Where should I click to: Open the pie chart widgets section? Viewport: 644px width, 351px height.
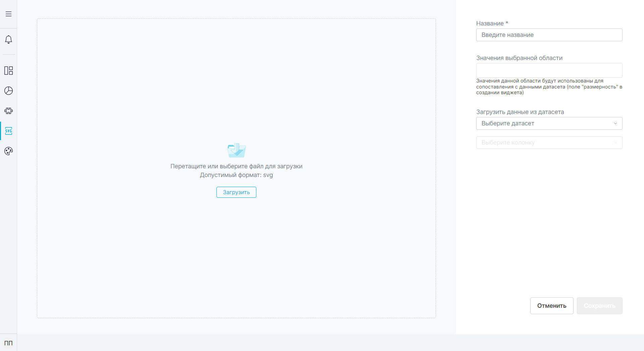click(x=8, y=91)
